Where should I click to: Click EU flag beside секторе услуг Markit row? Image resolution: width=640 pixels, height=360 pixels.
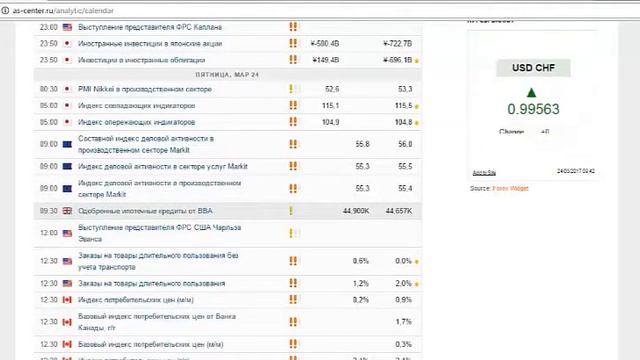[x=67, y=166]
